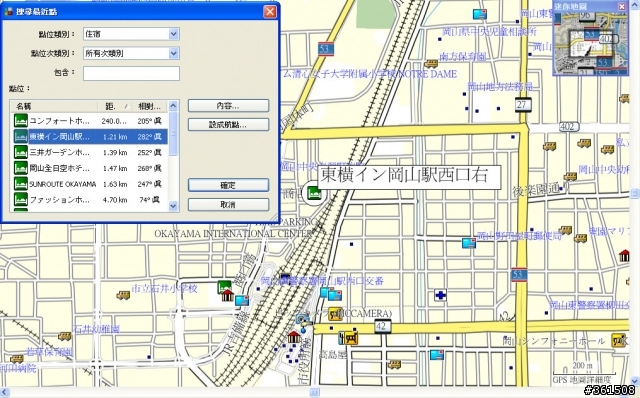Viewport: 640px width, 398px height.
Task: Close the 迷你地圖 mini map panel
Action: point(622,6)
